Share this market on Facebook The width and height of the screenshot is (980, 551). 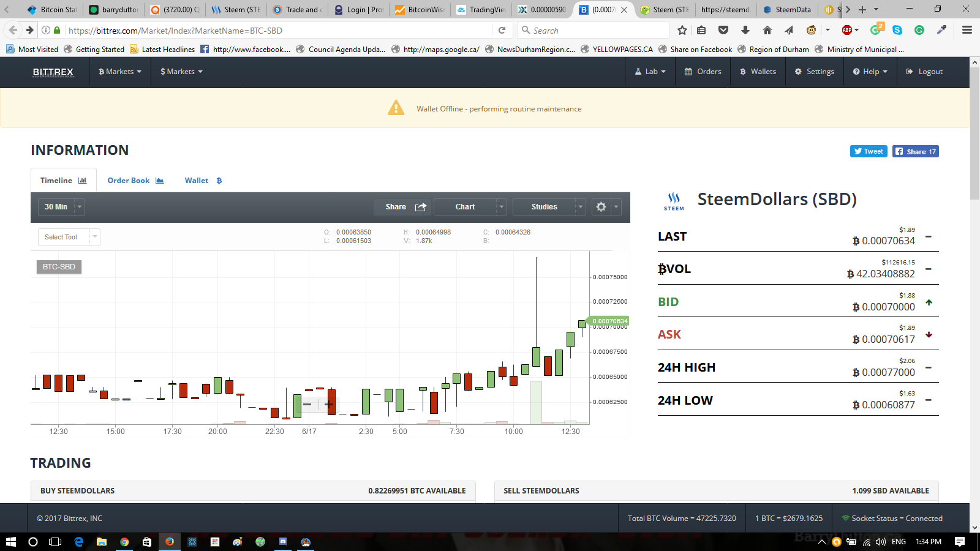pos(915,151)
